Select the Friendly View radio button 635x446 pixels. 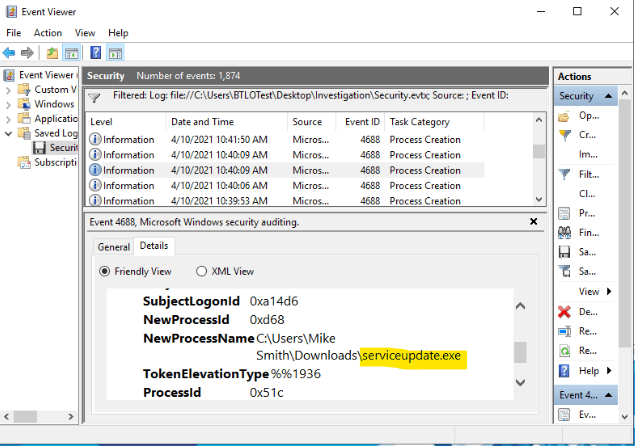pos(105,271)
